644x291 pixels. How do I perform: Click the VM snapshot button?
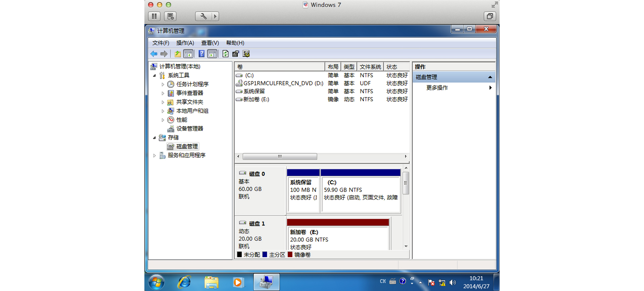[170, 16]
